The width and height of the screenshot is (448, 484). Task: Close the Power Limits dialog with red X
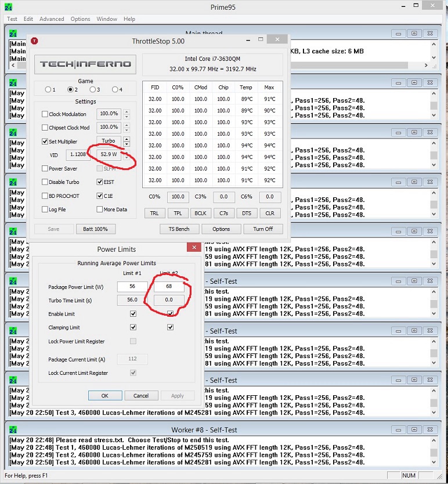194,247
